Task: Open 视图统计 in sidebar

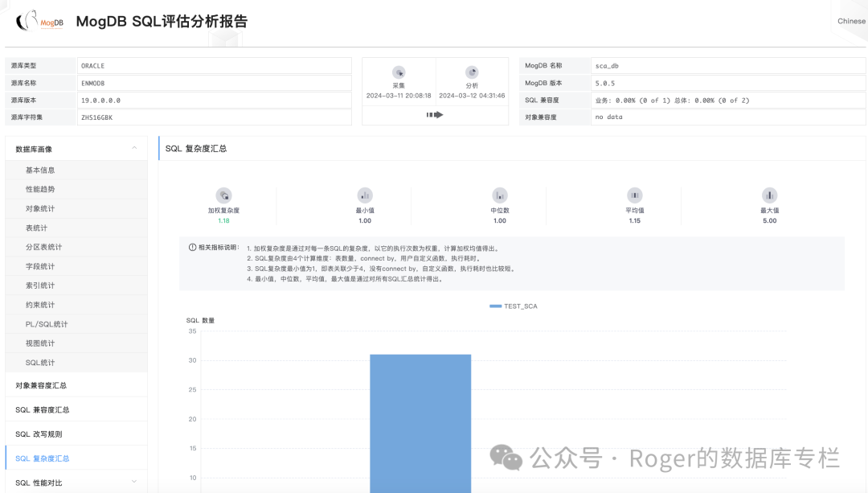Action: pos(76,343)
